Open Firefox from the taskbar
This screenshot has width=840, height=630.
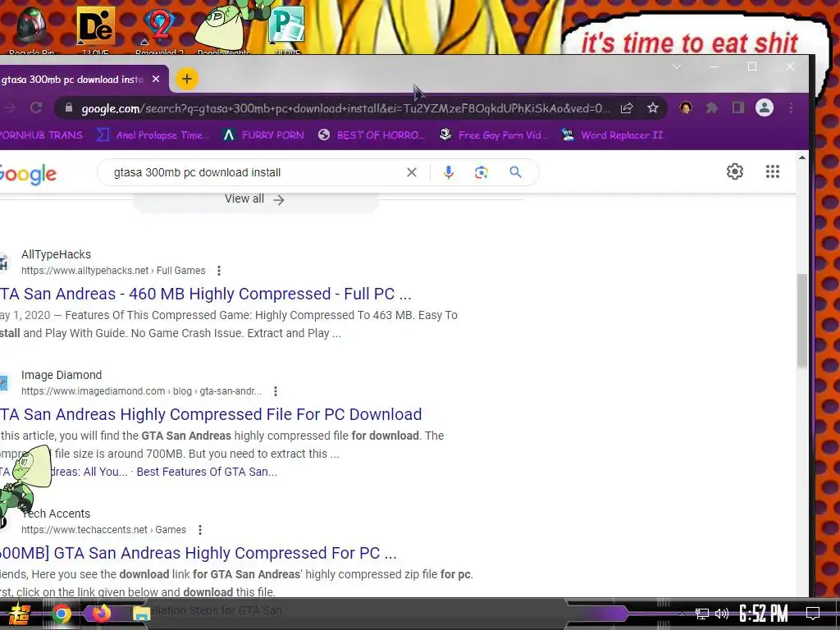coord(101,613)
